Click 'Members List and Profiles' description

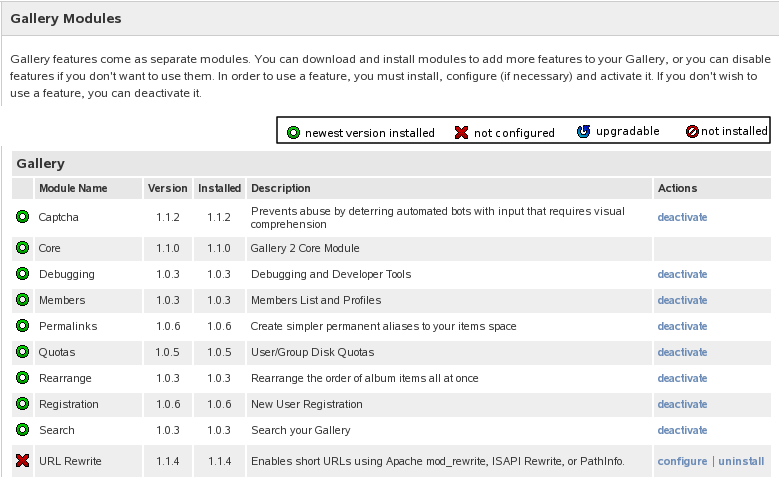[x=316, y=300]
